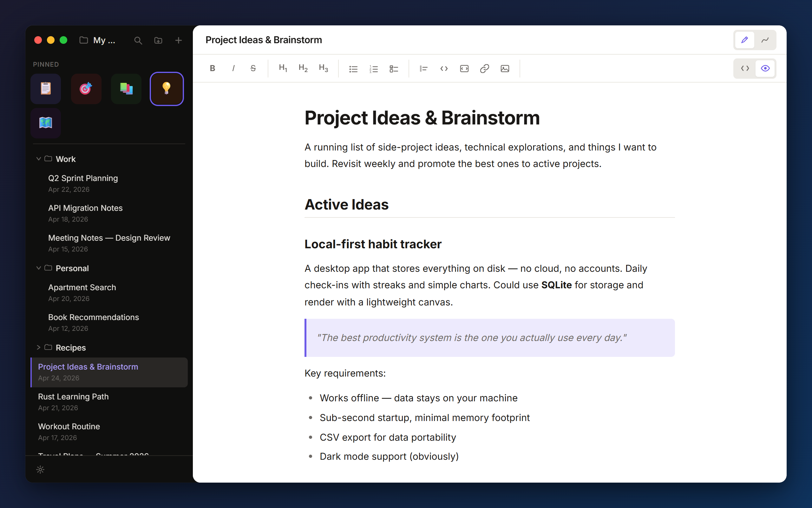Click the note title field in header
812x508 pixels.
coord(264,40)
